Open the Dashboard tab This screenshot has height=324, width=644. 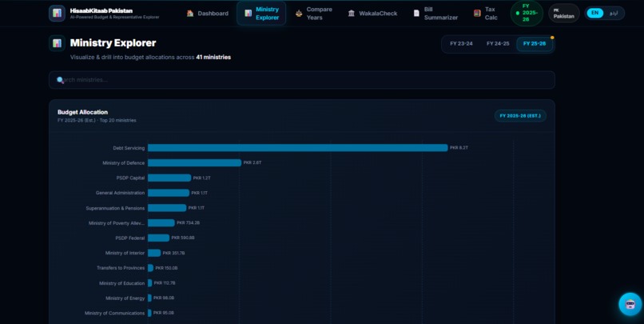208,13
